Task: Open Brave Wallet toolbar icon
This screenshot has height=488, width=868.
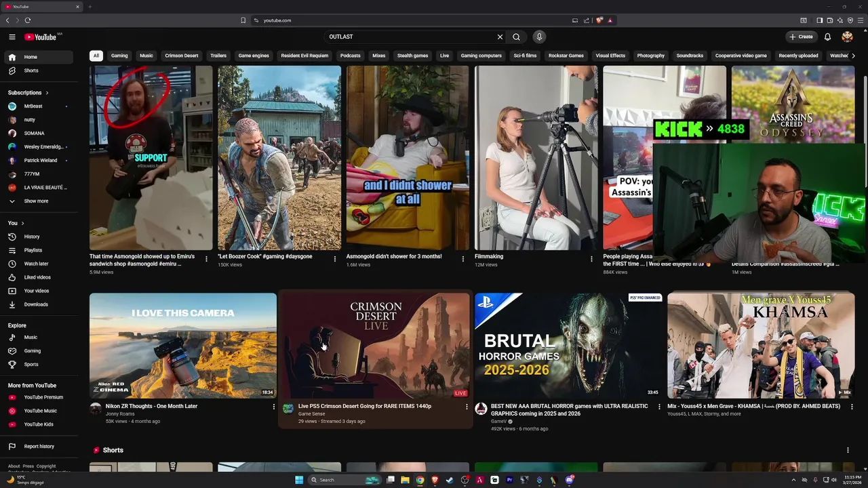Action: pos(829,20)
